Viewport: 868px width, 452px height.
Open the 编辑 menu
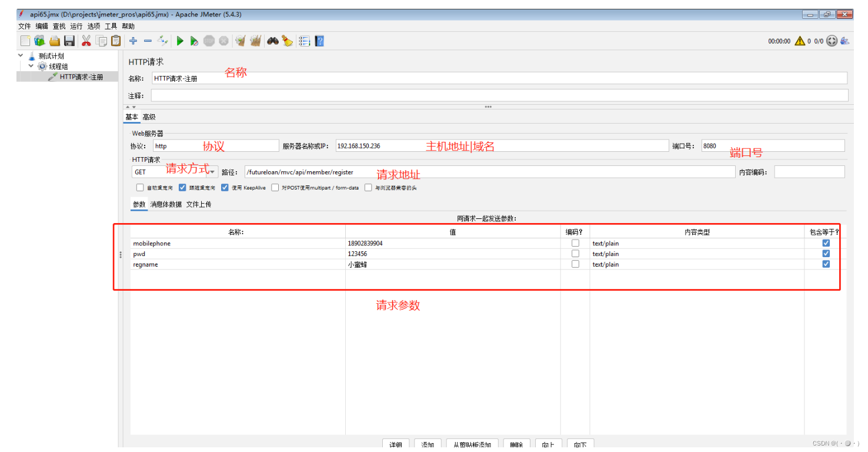(x=42, y=26)
